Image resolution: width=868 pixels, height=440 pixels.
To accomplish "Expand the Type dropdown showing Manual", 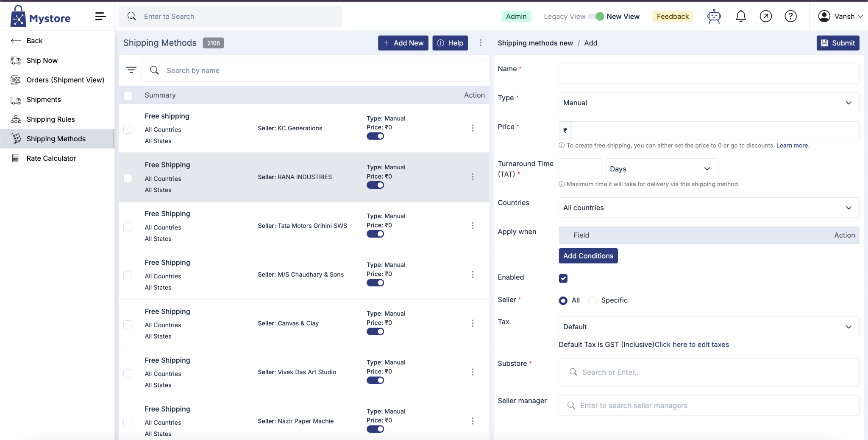I will (x=709, y=103).
